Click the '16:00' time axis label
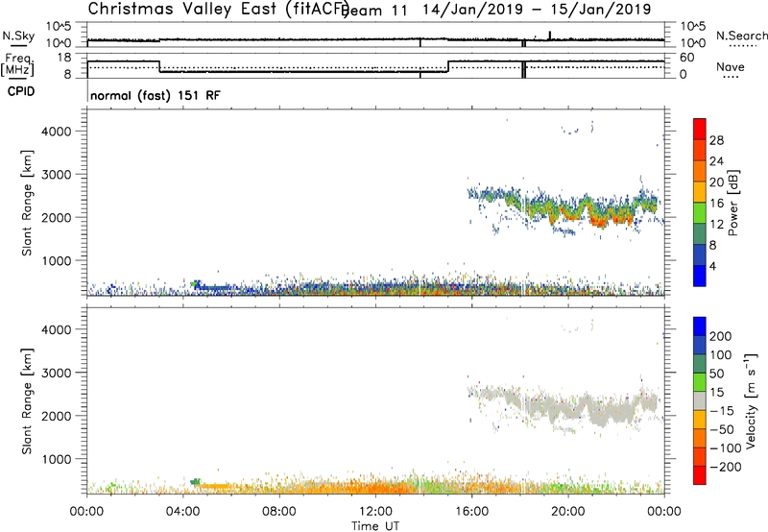The height and width of the screenshot is (532, 768). (x=471, y=512)
